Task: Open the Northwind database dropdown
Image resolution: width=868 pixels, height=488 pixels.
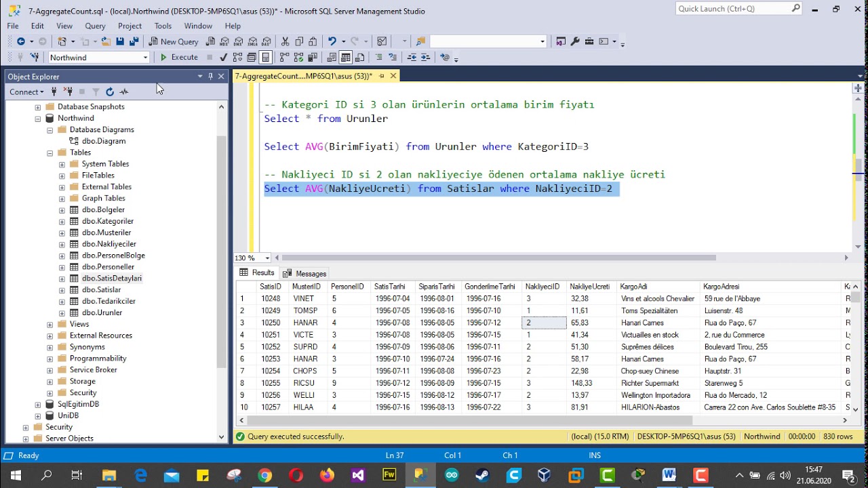Action: (145, 58)
